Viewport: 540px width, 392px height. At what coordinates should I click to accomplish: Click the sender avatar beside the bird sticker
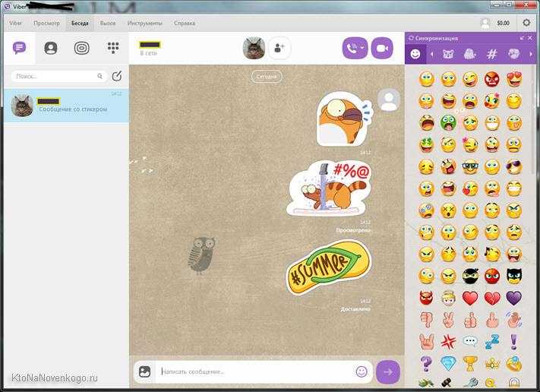(x=388, y=100)
